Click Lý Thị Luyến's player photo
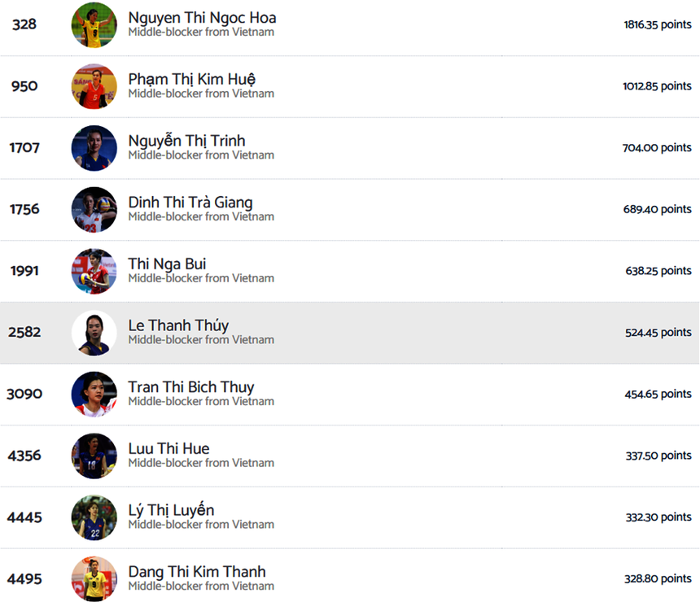Screen dimensions: 700x602 [94, 517]
